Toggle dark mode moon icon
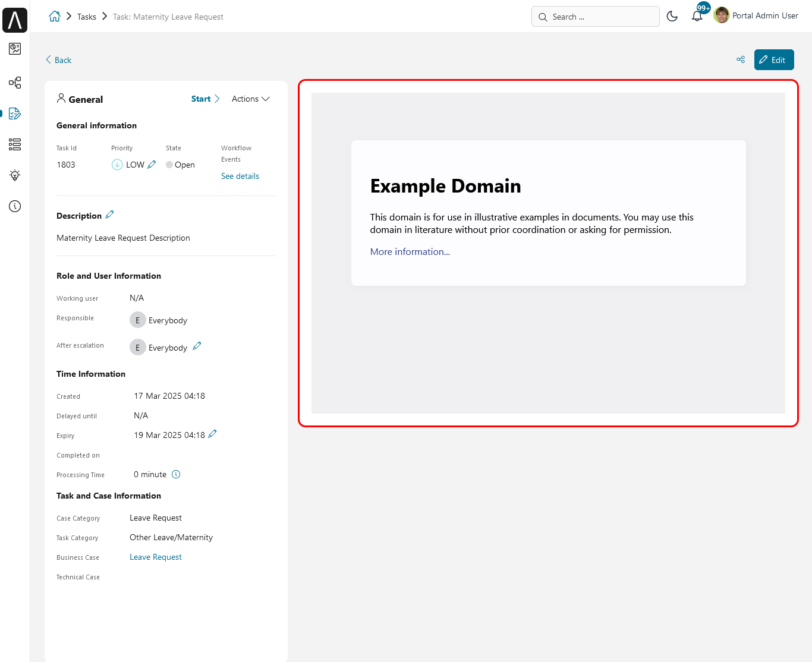The image size is (812, 662). (x=672, y=16)
